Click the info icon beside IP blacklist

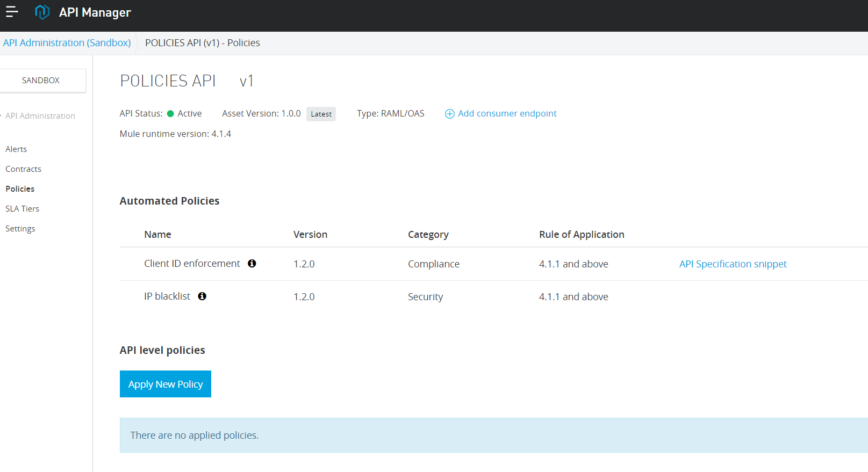(x=202, y=296)
